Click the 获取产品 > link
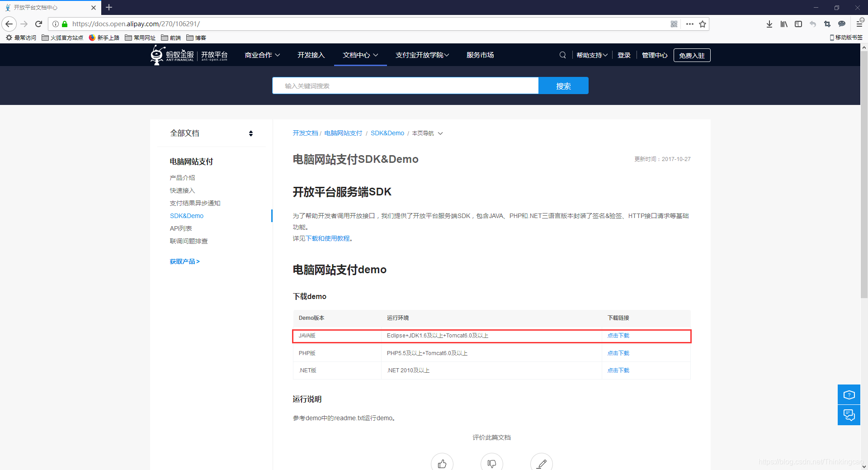868x470 pixels. coord(184,261)
